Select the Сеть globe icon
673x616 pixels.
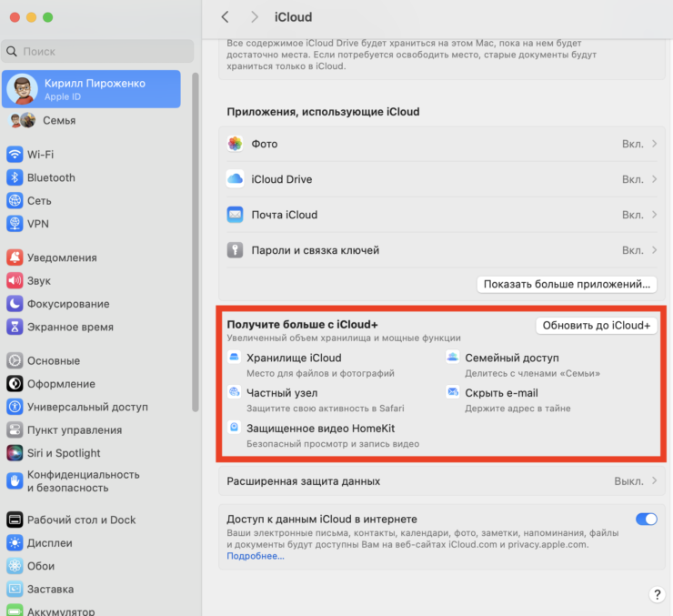[15, 200]
